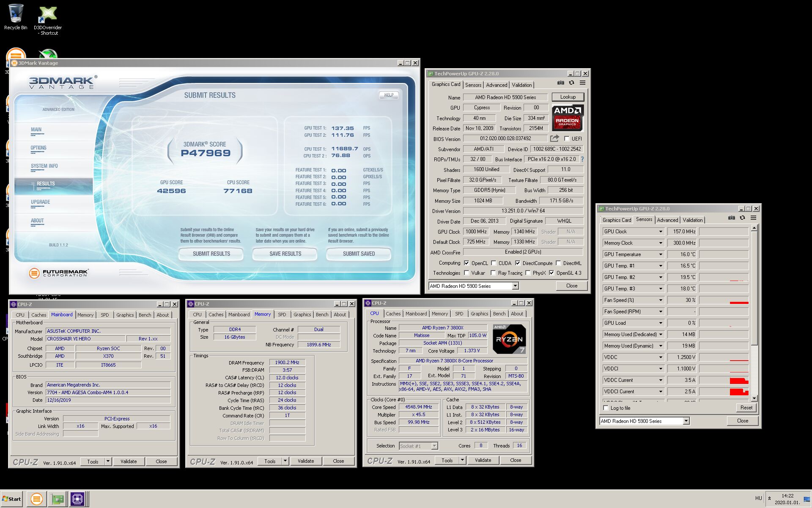Screen dimensions: 812x508
Task: Click the sensors list scrollbar down arrow
Action: click(x=754, y=398)
